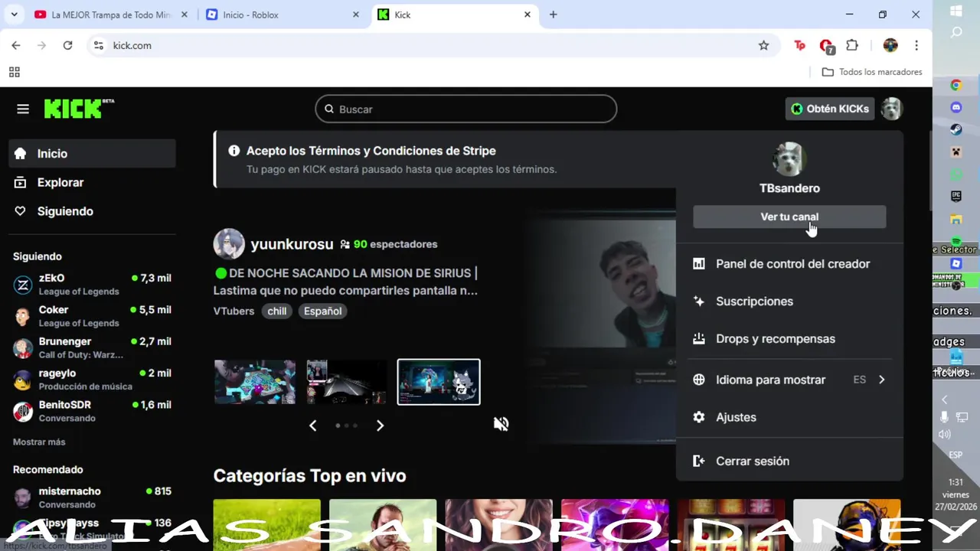Select the second carousel stream thumbnail
Image resolution: width=980 pixels, height=551 pixels.
tap(347, 382)
